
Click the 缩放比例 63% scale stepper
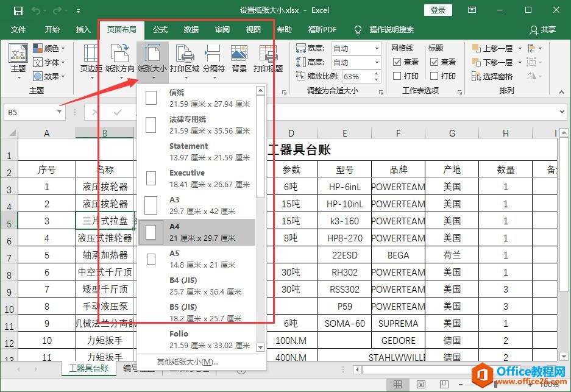tap(376, 76)
